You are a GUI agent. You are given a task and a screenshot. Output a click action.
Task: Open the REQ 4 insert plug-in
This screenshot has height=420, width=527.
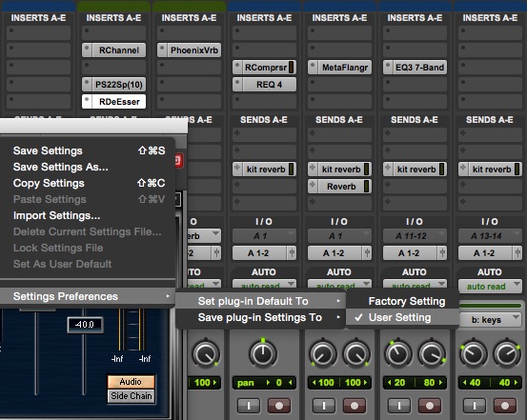pos(269,85)
